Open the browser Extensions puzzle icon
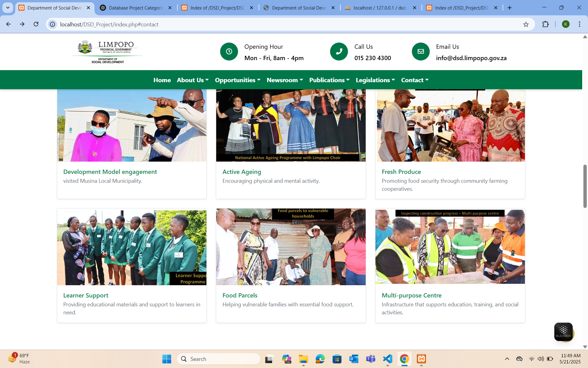Screen dimensions: 588x368 click(x=545, y=24)
